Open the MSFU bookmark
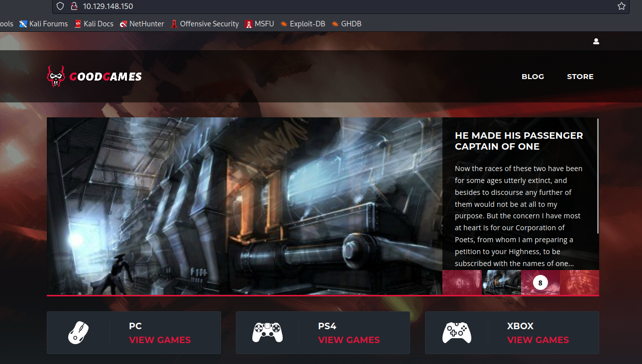The width and height of the screenshot is (642, 364). 259,23
